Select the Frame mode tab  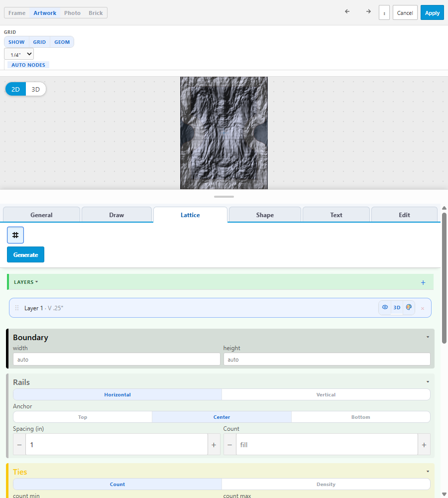pyautogui.click(x=17, y=13)
